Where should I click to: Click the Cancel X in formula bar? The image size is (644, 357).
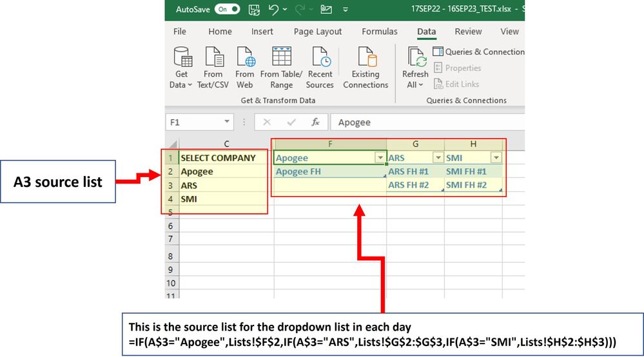[267, 122]
